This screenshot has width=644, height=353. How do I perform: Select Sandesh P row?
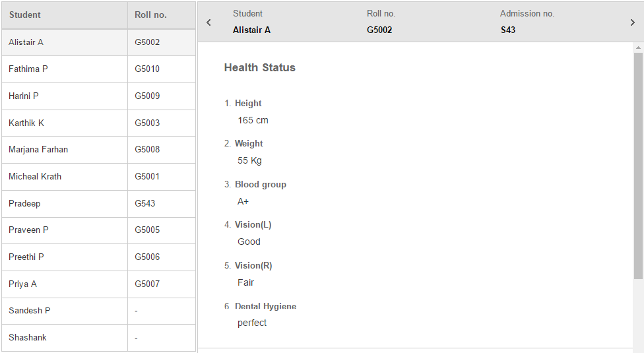click(x=30, y=311)
